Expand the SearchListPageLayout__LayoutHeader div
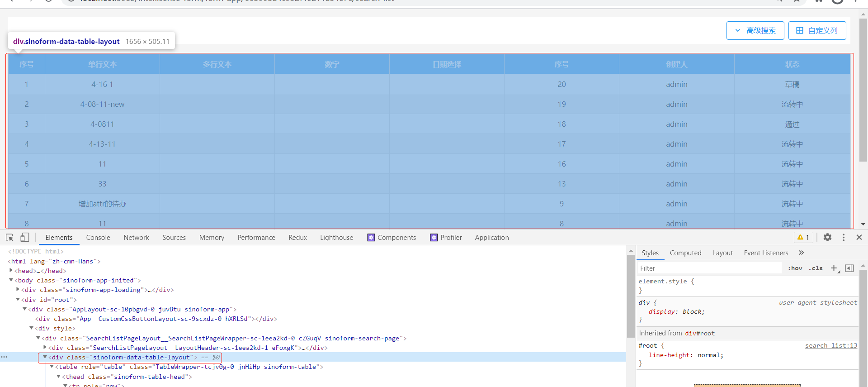868x387 pixels. (x=45, y=347)
